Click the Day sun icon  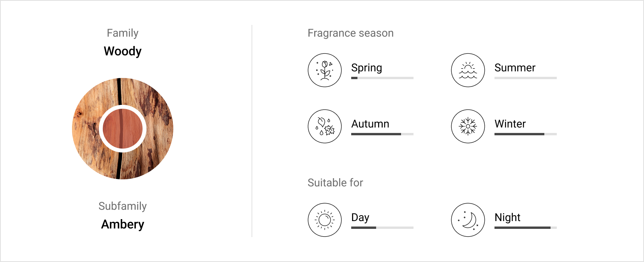point(325,220)
